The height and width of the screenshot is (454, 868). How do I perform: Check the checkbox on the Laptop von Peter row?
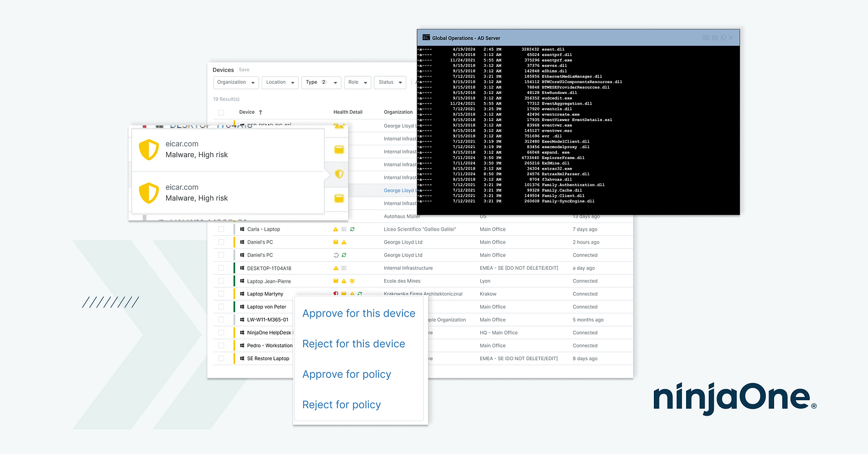[221, 306]
